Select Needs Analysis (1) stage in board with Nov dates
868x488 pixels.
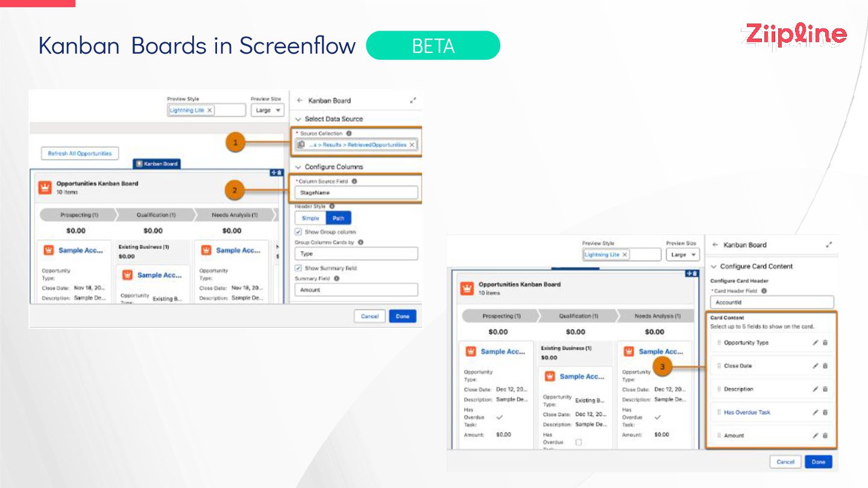tap(234, 214)
